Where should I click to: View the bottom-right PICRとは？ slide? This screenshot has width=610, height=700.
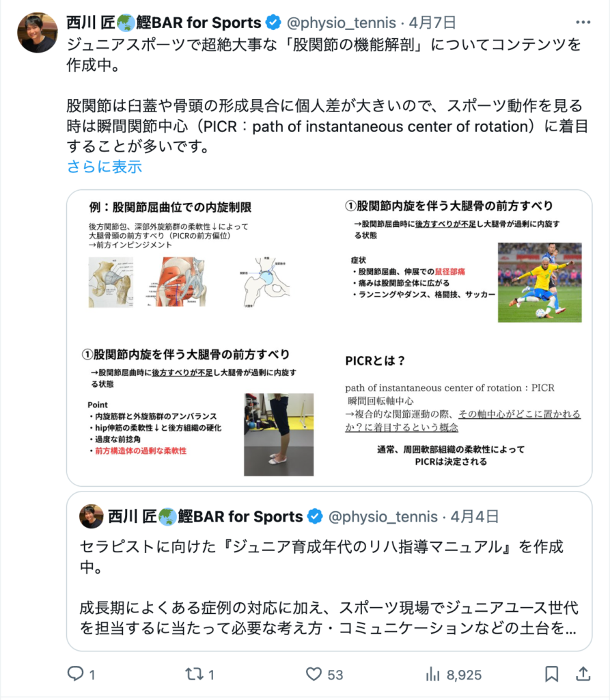click(x=461, y=412)
